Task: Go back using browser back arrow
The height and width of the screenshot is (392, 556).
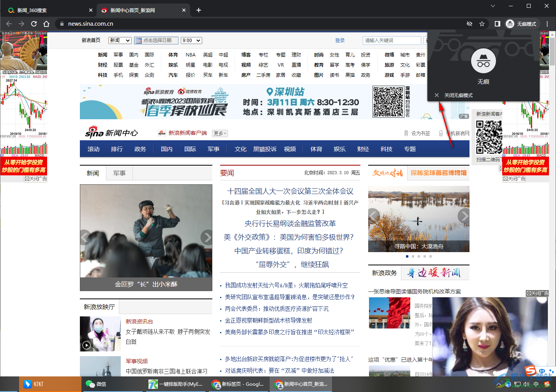Action: (9, 24)
